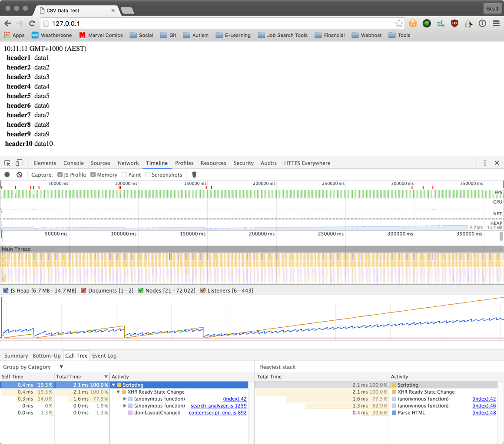Viewport: 504px width, 444px height.
Task: Open the uBlock Origin shield icon
Action: pos(454,23)
